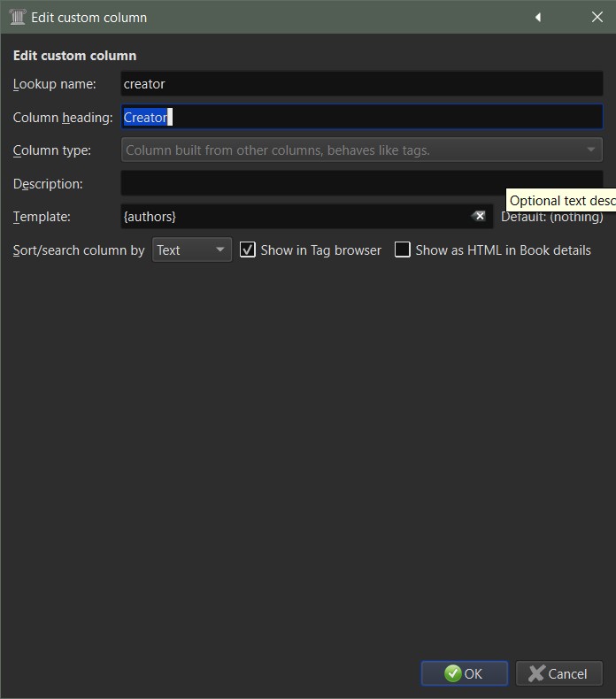The height and width of the screenshot is (699, 616).
Task: Click the title bar arrow icon
Action: click(x=538, y=18)
